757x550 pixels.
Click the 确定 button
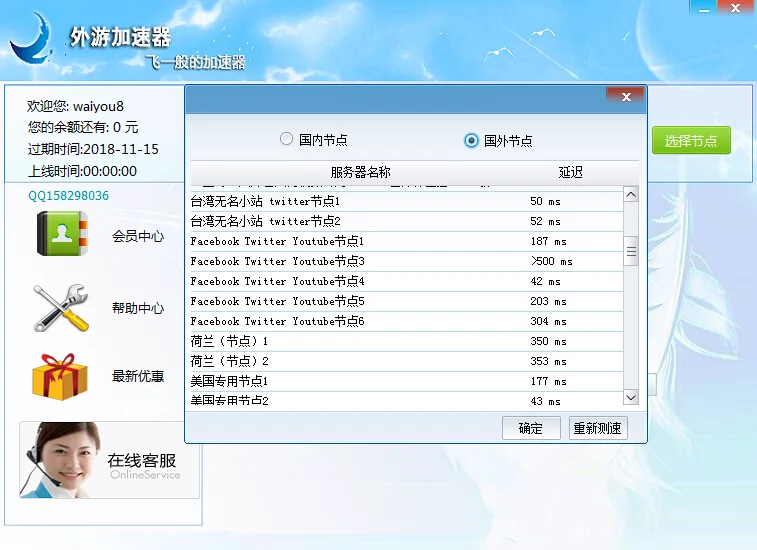[530, 428]
